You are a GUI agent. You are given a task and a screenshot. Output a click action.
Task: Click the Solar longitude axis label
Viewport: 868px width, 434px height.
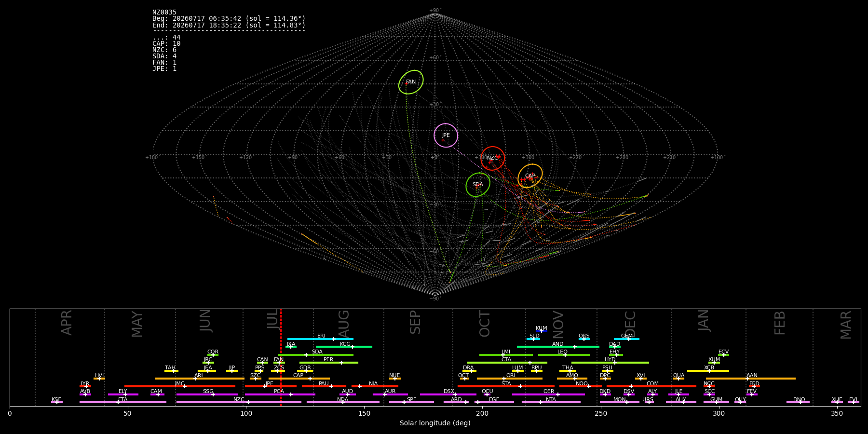pos(435,423)
